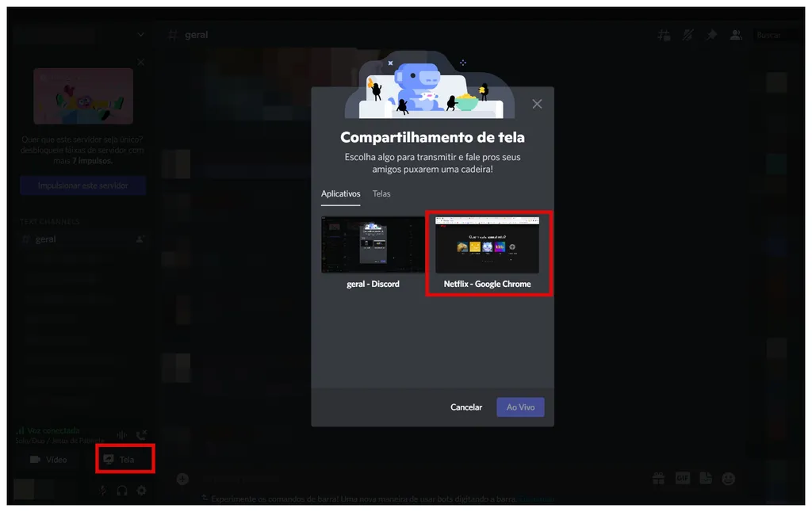
Task: Switch to the Telas tab
Action: (381, 193)
